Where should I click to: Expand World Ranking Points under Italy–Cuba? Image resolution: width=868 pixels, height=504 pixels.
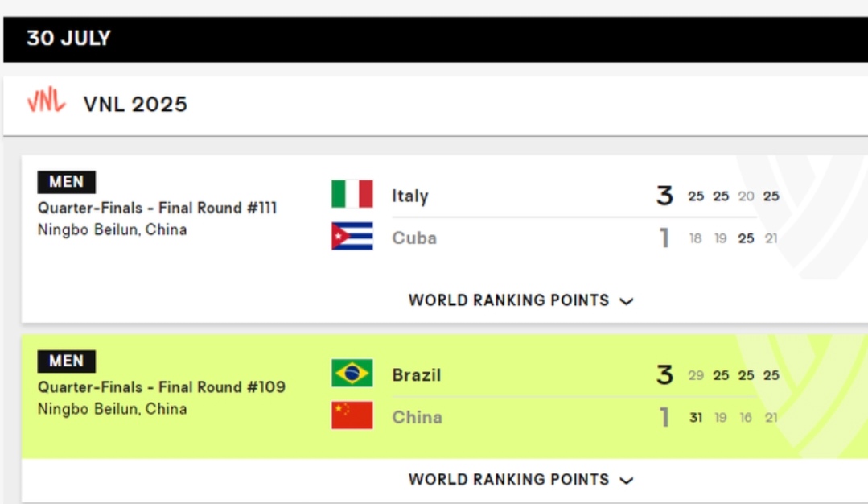tap(520, 300)
